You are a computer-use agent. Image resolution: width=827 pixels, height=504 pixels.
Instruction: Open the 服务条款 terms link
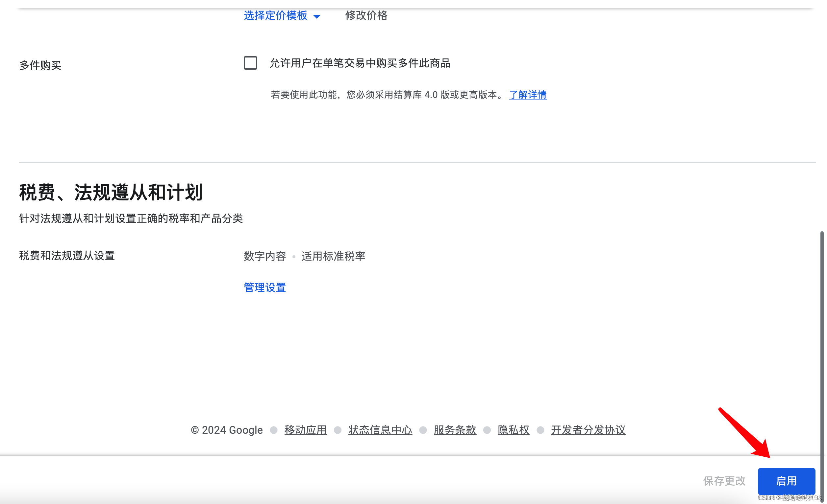454,430
